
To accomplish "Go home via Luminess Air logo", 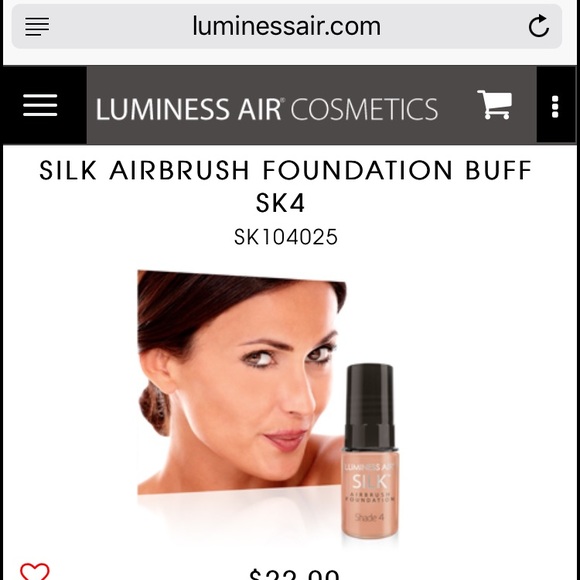I will pyautogui.click(x=267, y=109).
